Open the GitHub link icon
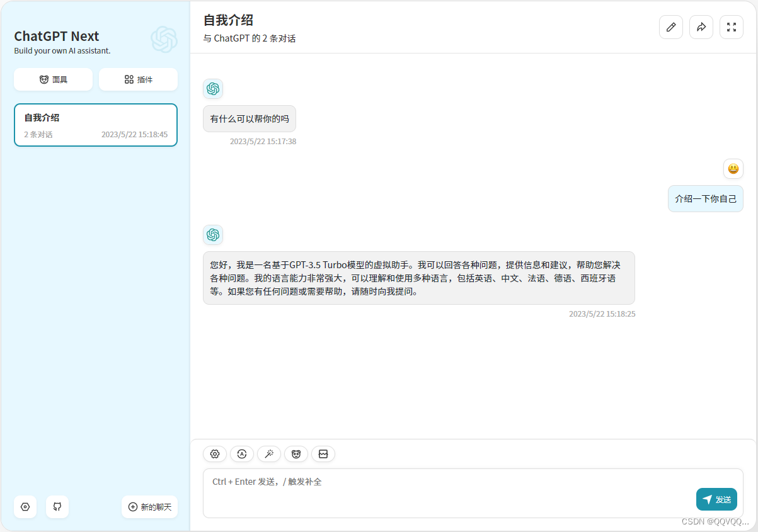758x532 pixels. [57, 507]
